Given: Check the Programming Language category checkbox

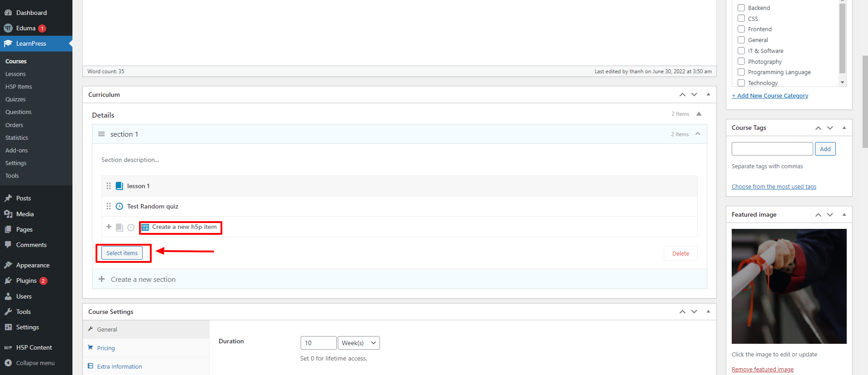Looking at the screenshot, I should click(741, 72).
